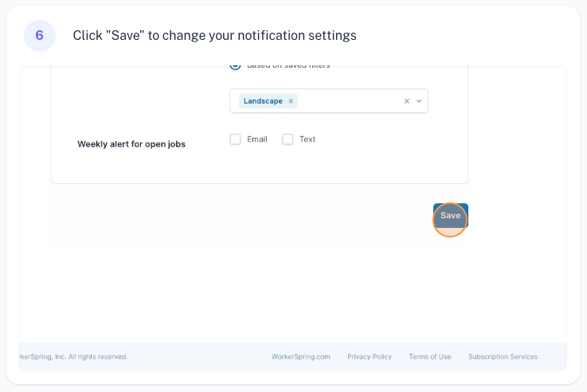Viewport: 587px width, 392px height.
Task: Enable Email weekly alert checkbox
Action: coord(235,139)
